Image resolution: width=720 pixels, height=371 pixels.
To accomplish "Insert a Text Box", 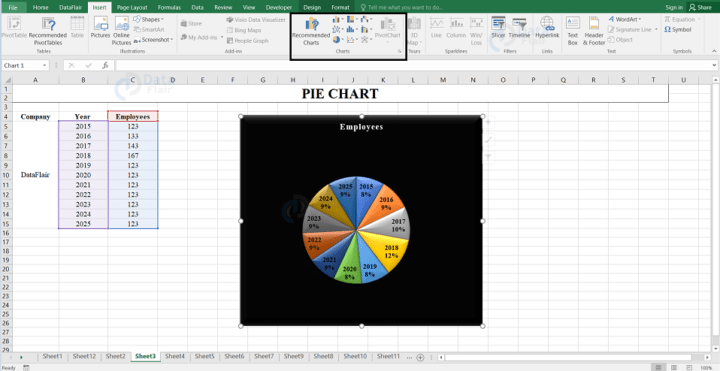I will [x=573, y=31].
